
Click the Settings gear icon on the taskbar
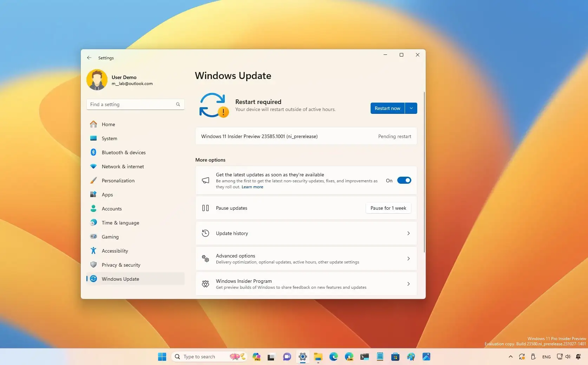click(303, 357)
